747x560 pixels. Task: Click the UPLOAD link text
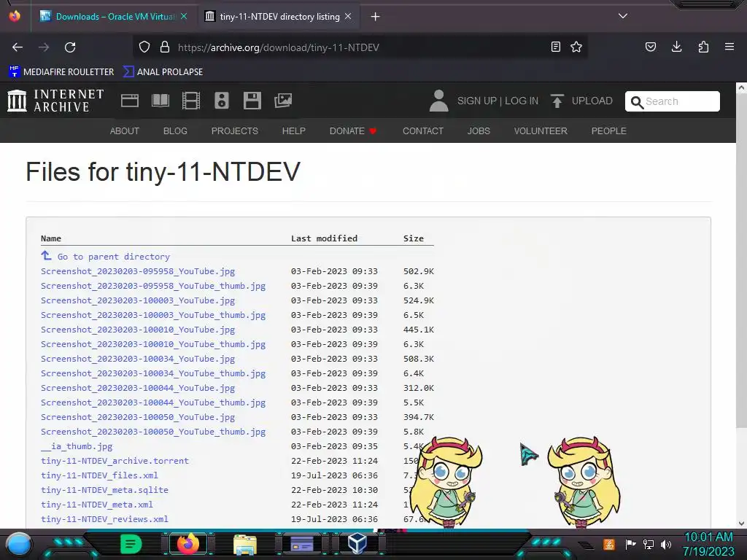pos(592,101)
